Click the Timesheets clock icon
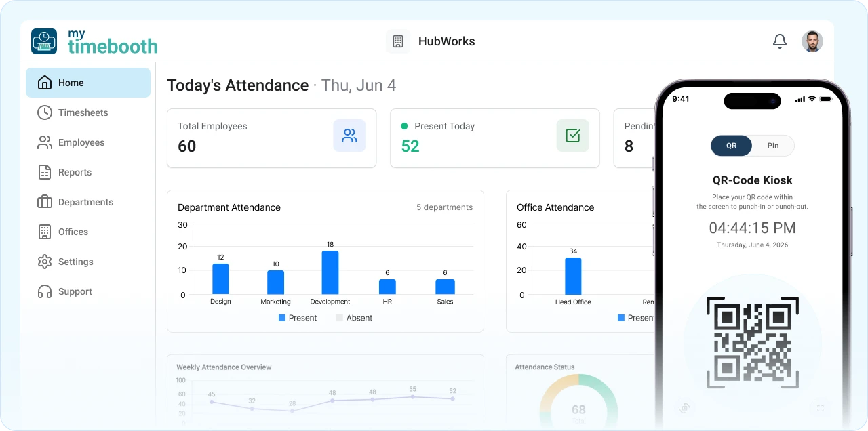 [45, 112]
